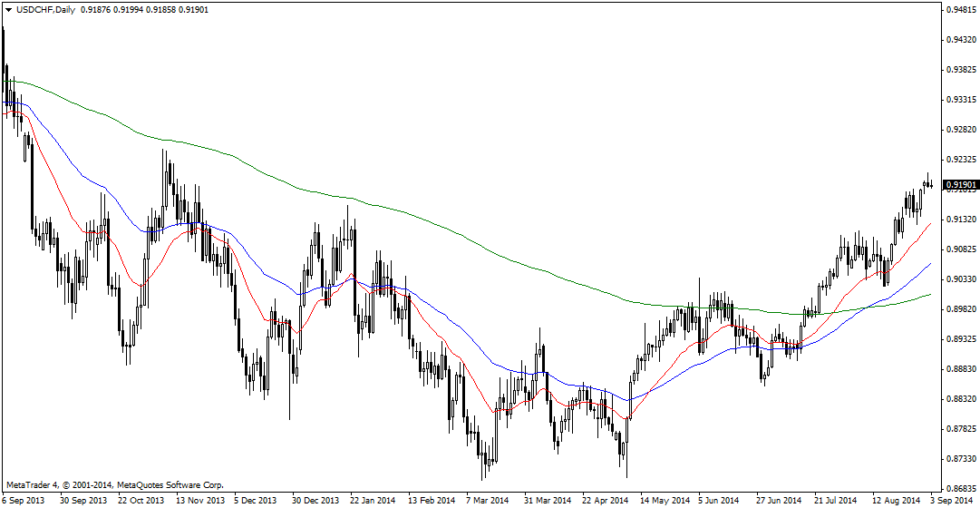Select the 0.92325 price level on axis
This screenshot has width=980, height=508.
pos(960,160)
